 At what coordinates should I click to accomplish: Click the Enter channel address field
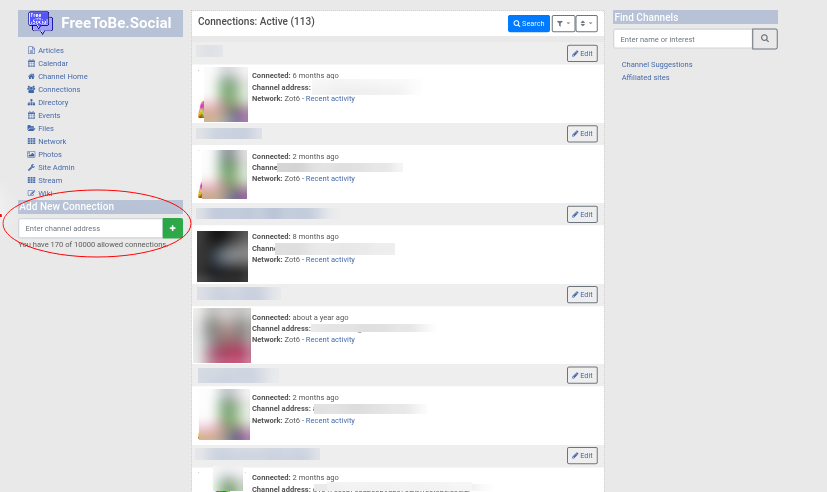(91, 228)
